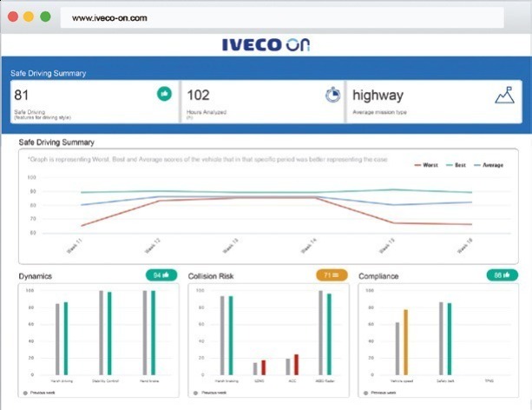Image resolution: width=532 pixels, height=410 pixels.
Task: Toggle the Worst series in chart legend
Action: (x=426, y=165)
